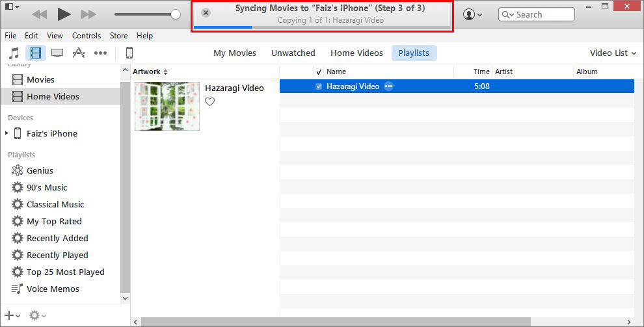Open the Edit menu
644x327 pixels.
(x=31, y=36)
